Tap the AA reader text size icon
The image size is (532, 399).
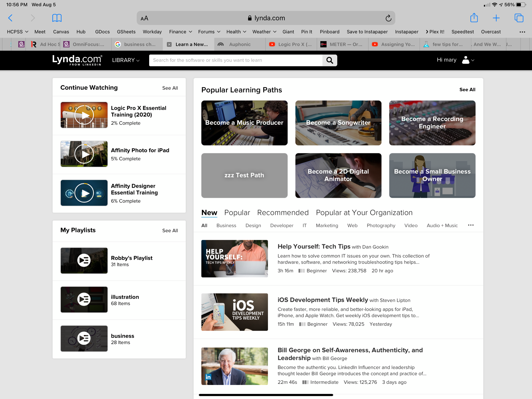144,18
